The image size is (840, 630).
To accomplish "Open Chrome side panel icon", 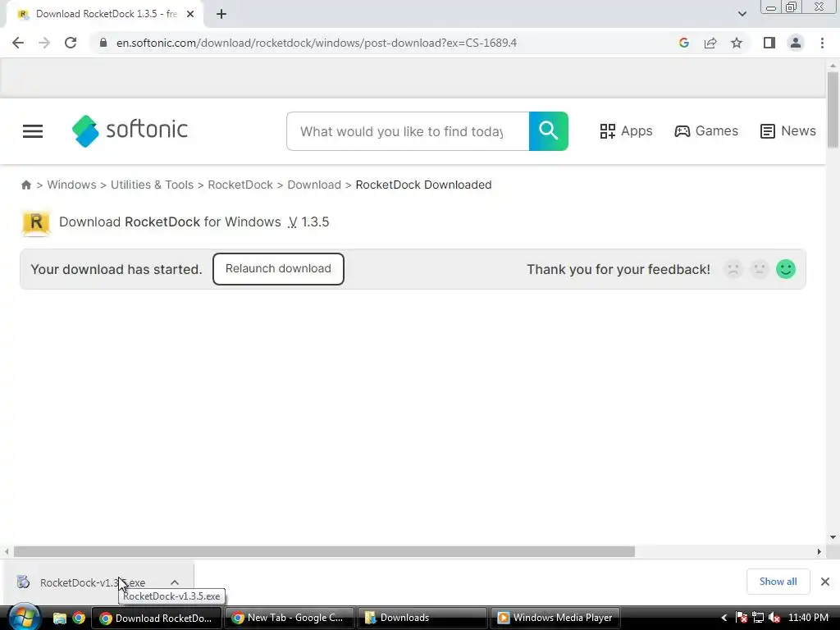I will click(769, 43).
